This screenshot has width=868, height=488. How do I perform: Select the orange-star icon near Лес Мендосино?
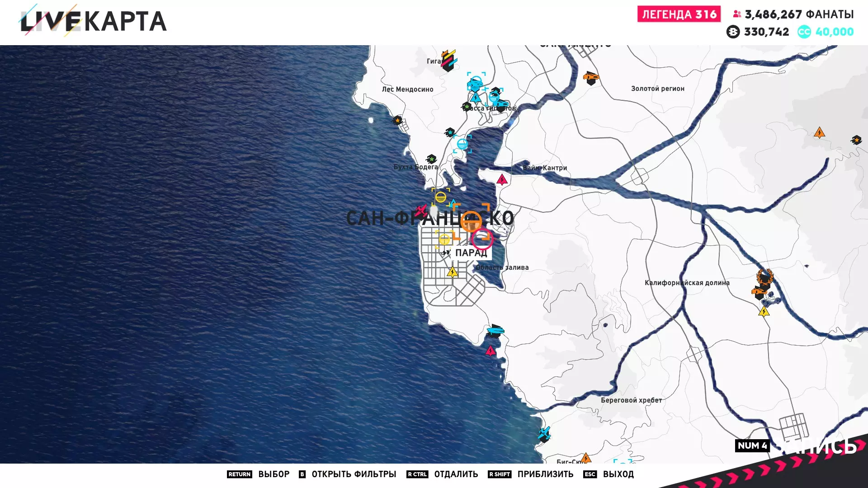[397, 120]
